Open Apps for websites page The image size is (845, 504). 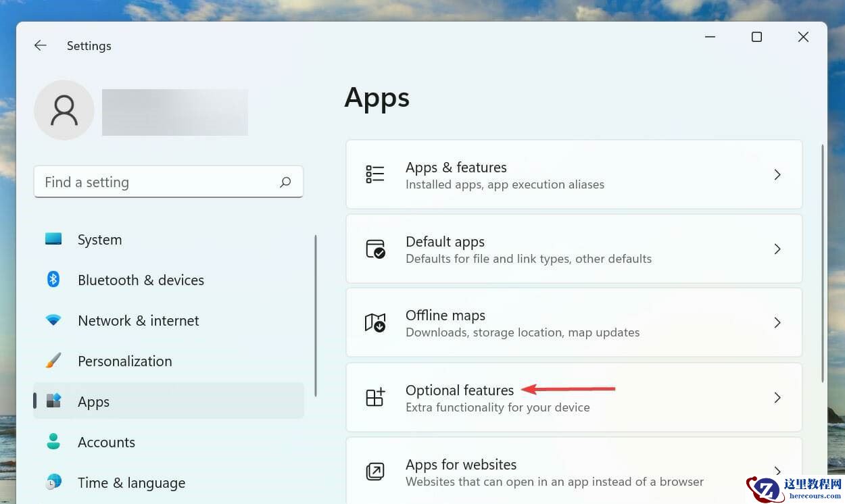pyautogui.click(x=574, y=470)
